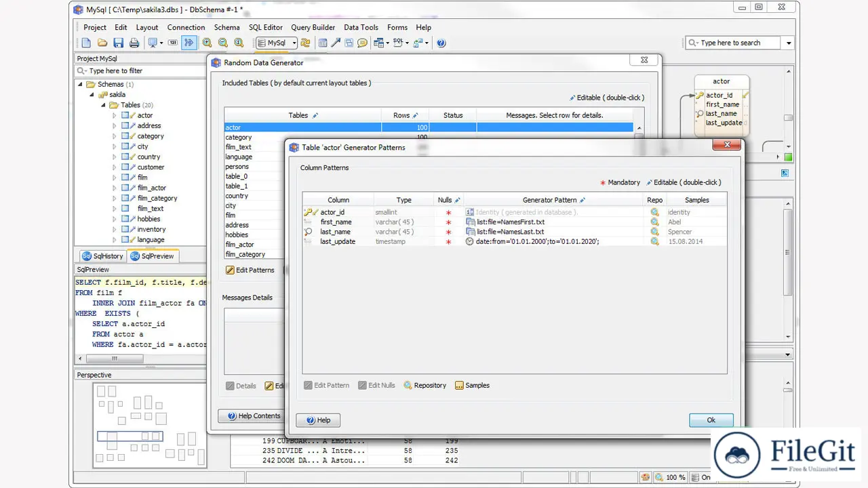The height and width of the screenshot is (488, 868).
Task: Select the customer table in project tree
Action: (151, 167)
